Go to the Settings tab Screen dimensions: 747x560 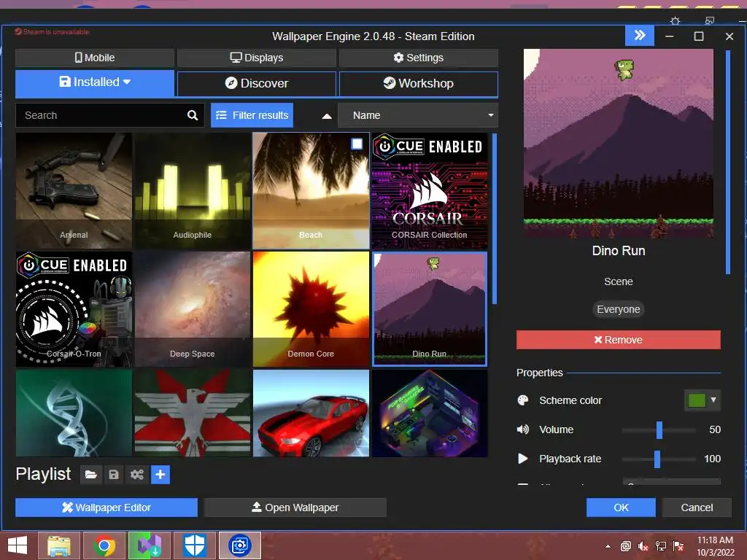pos(418,58)
